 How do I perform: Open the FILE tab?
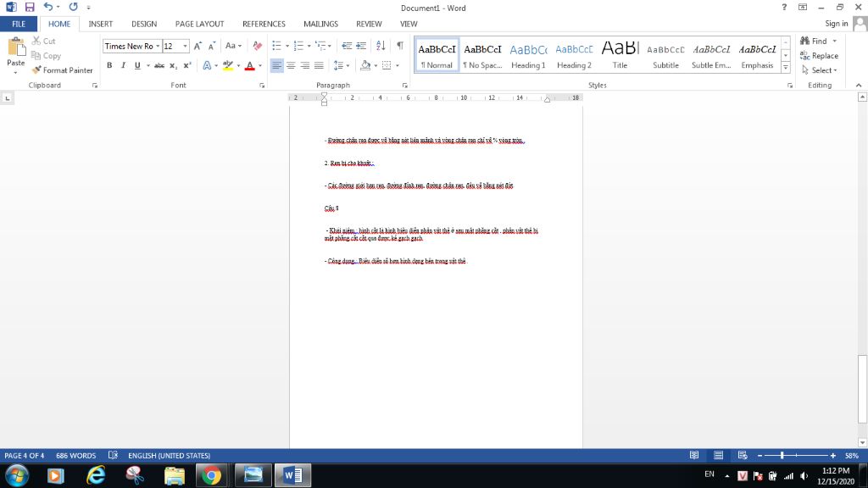tap(19, 24)
